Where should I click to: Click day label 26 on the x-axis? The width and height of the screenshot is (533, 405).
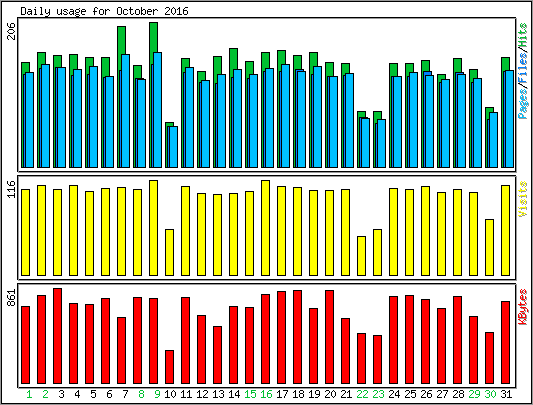click(x=426, y=394)
